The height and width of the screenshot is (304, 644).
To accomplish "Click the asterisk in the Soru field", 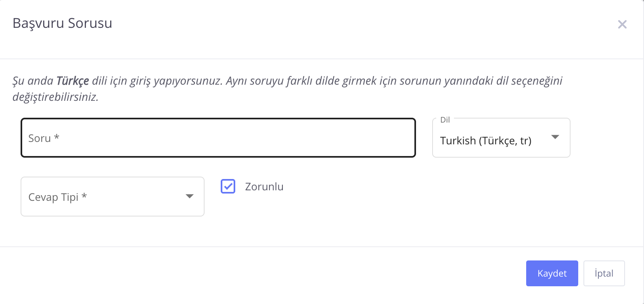I will click(57, 137).
